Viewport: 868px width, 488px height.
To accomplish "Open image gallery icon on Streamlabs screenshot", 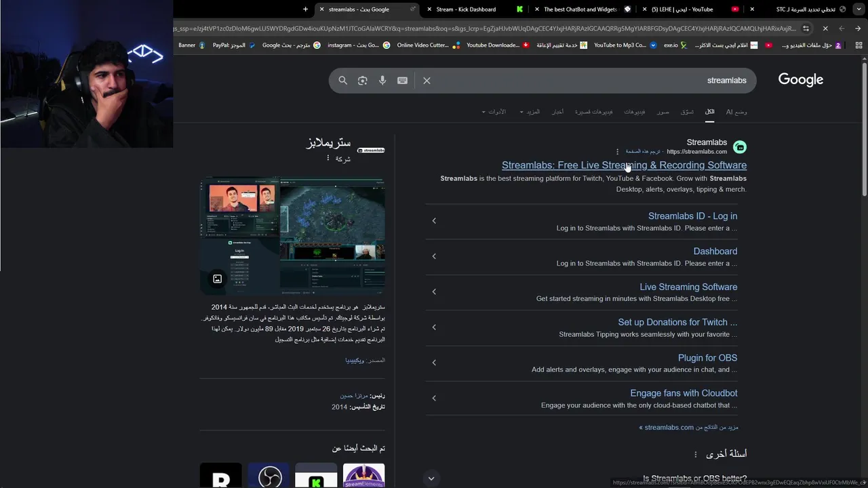I will pos(217,279).
